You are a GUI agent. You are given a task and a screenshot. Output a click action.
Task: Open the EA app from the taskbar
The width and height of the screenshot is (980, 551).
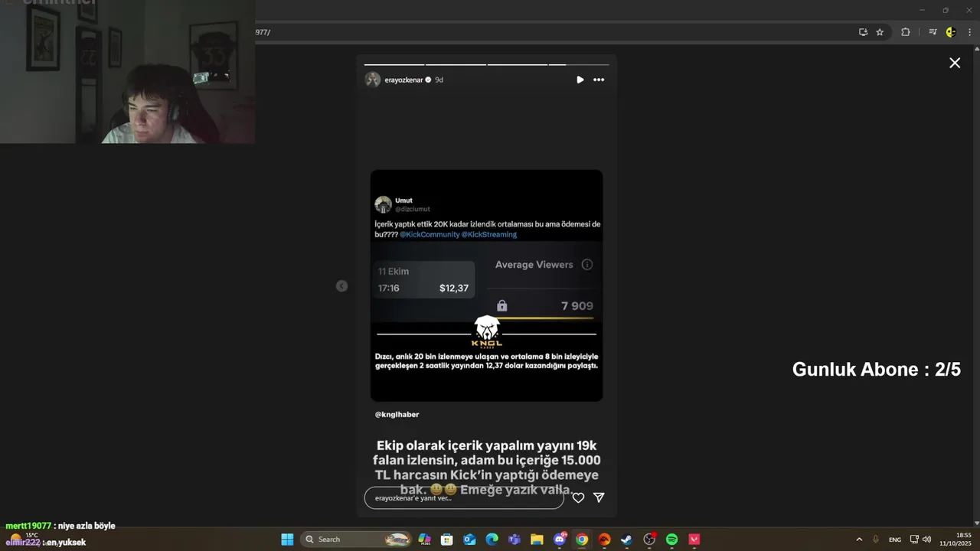click(604, 540)
